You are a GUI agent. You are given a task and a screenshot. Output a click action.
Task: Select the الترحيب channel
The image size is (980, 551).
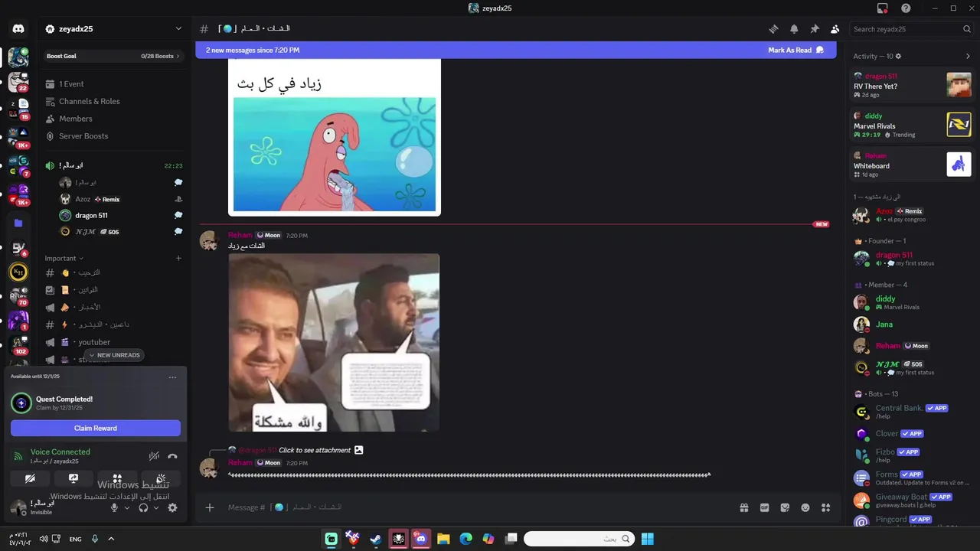(113, 272)
